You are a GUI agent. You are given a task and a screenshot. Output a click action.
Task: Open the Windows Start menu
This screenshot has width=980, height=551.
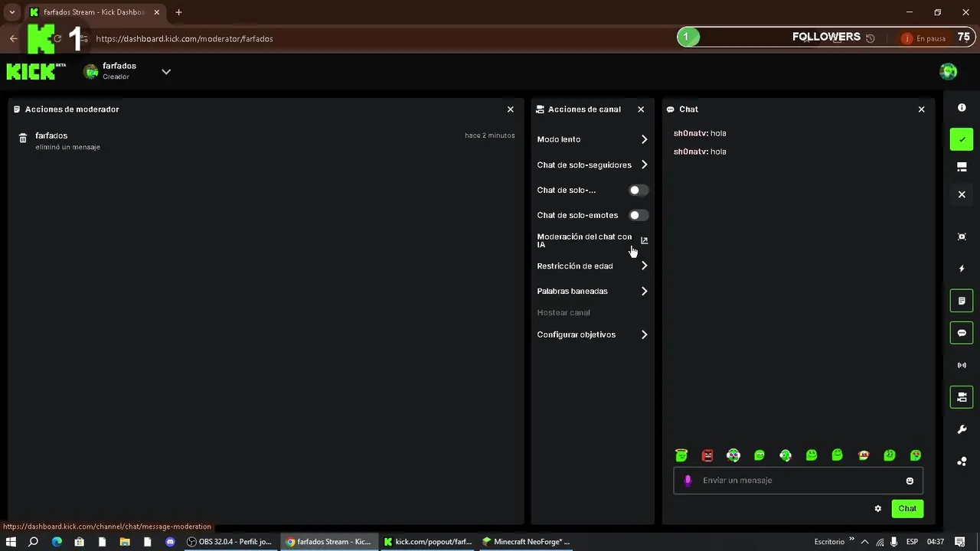pyautogui.click(x=11, y=542)
